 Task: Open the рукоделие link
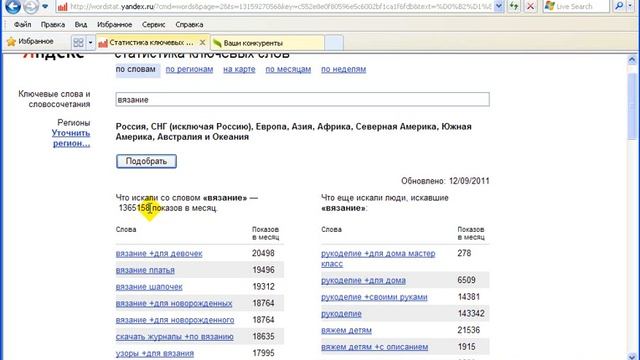click(341, 314)
